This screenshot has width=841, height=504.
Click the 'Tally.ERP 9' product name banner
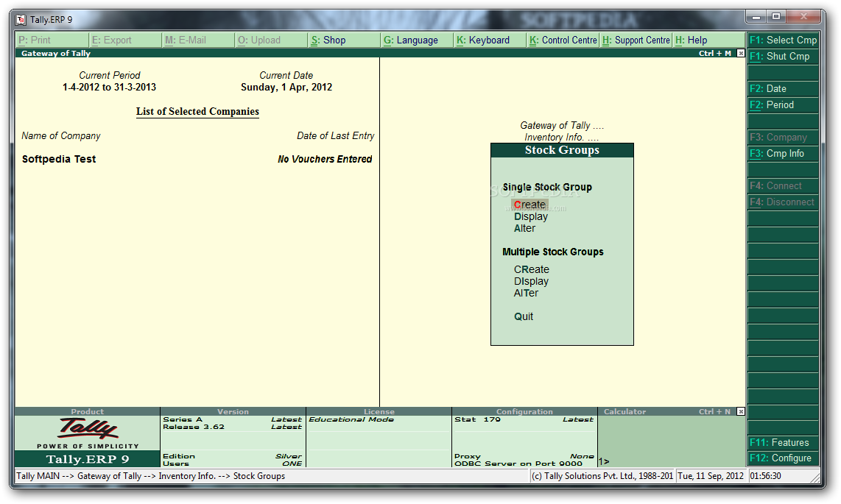click(x=88, y=459)
